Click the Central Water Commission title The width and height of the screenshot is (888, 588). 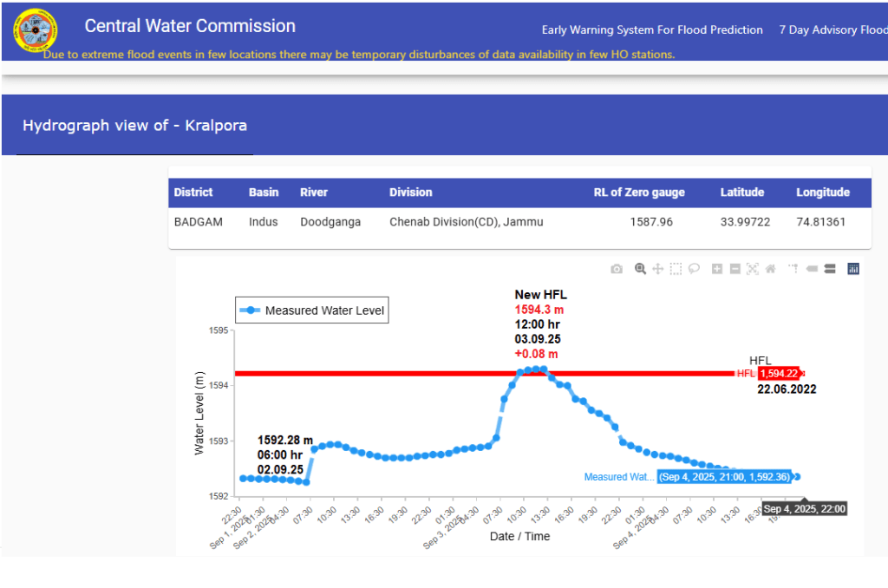(x=190, y=27)
